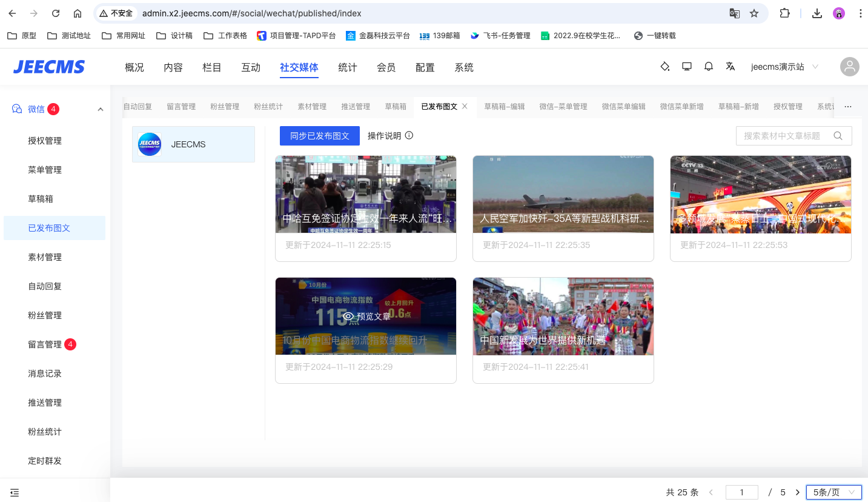
Task: Click the info icon beside 操作说明
Action: click(x=409, y=135)
